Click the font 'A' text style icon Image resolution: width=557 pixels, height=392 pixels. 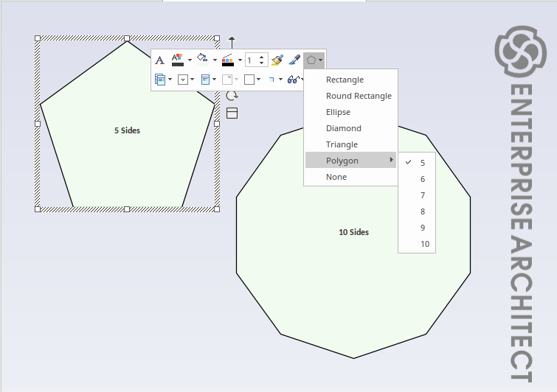159,60
